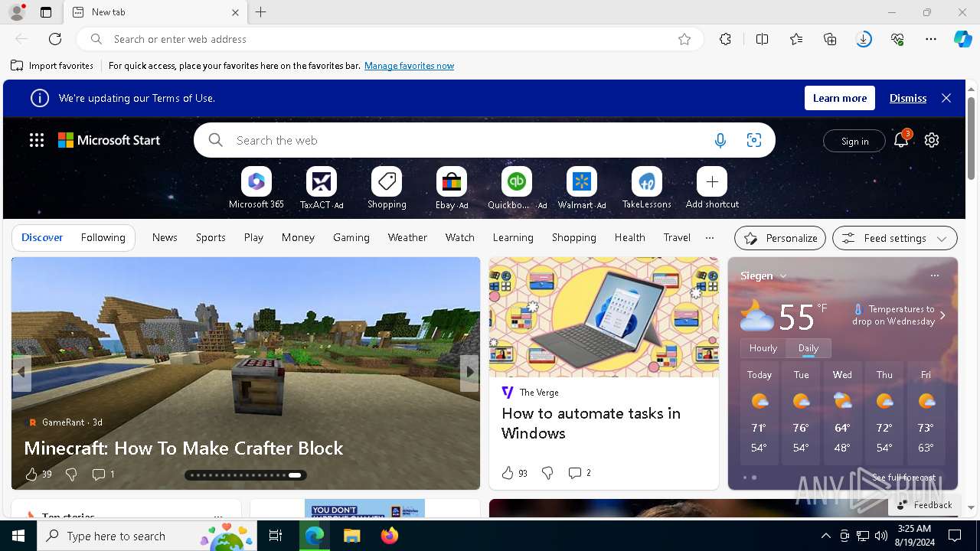Open the Microsoft Start apps grid
The width and height of the screenshot is (980, 551).
[x=37, y=140]
